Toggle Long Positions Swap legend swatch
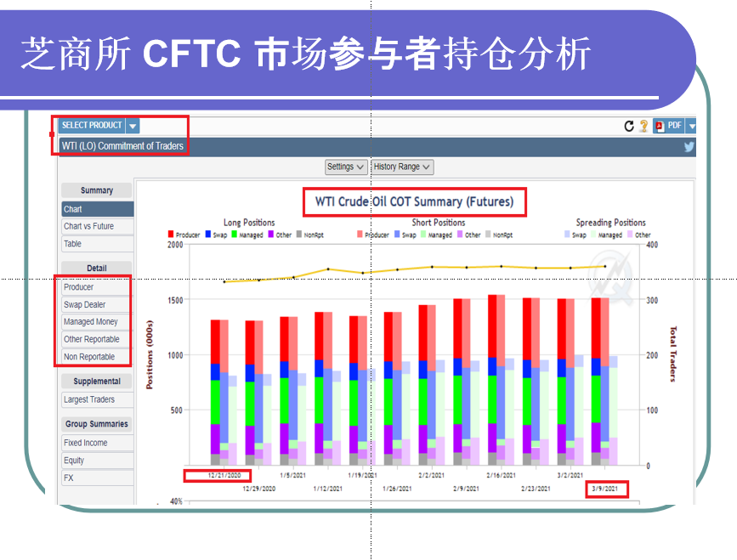The height and width of the screenshot is (560, 737). click(208, 234)
